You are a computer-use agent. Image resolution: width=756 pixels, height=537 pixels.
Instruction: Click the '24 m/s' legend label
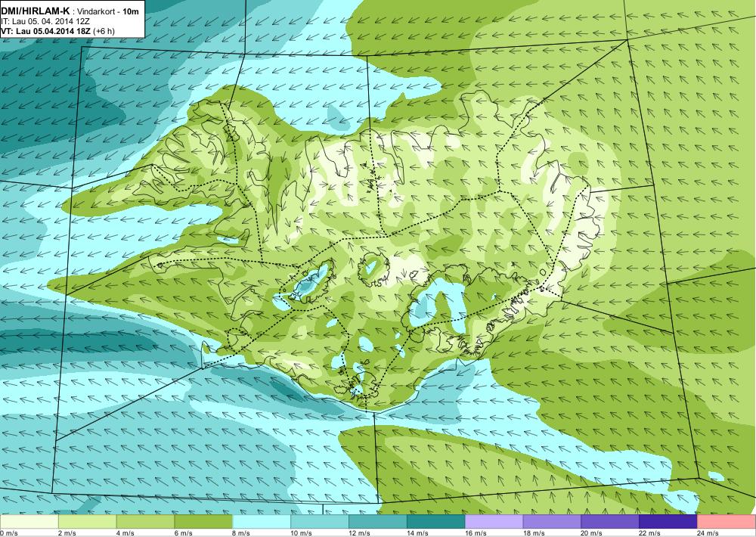(708, 533)
